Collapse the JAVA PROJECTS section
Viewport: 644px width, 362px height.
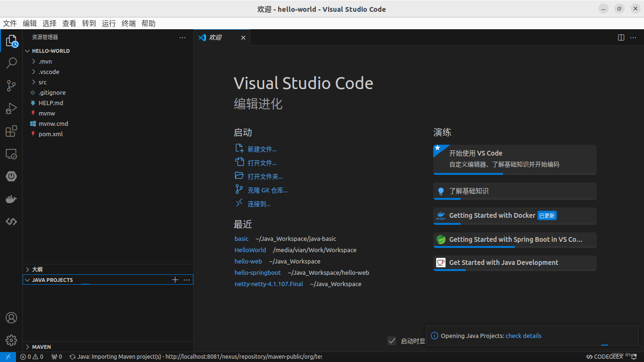click(x=97, y=280)
